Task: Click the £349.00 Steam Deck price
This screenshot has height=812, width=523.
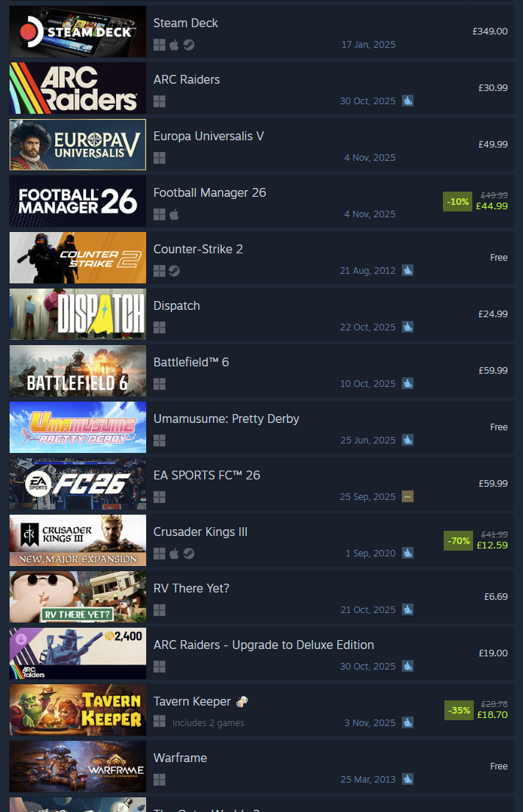Action: [x=490, y=32]
